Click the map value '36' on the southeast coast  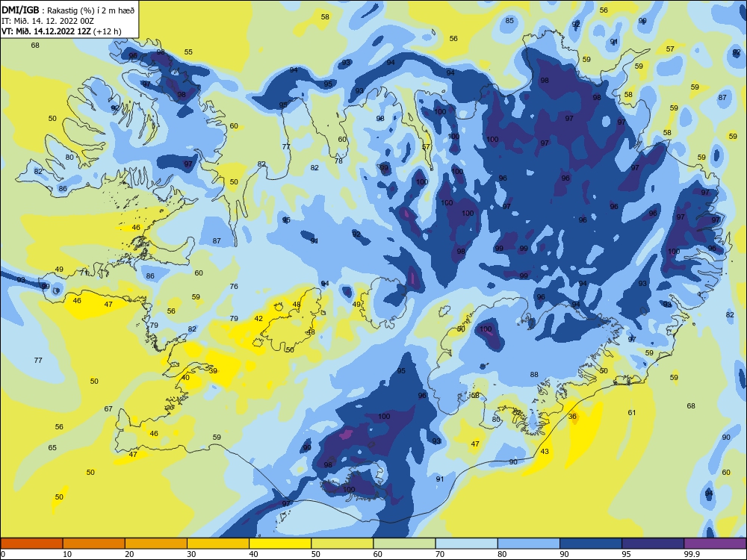(x=572, y=416)
